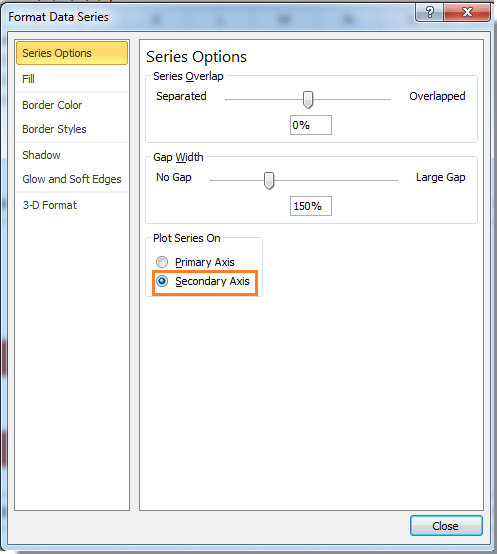Click the Close button

(446, 526)
